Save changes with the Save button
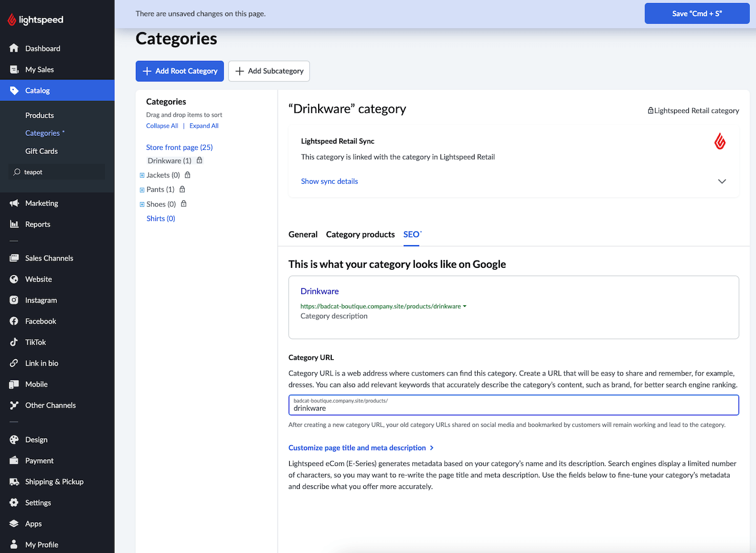 pos(697,14)
